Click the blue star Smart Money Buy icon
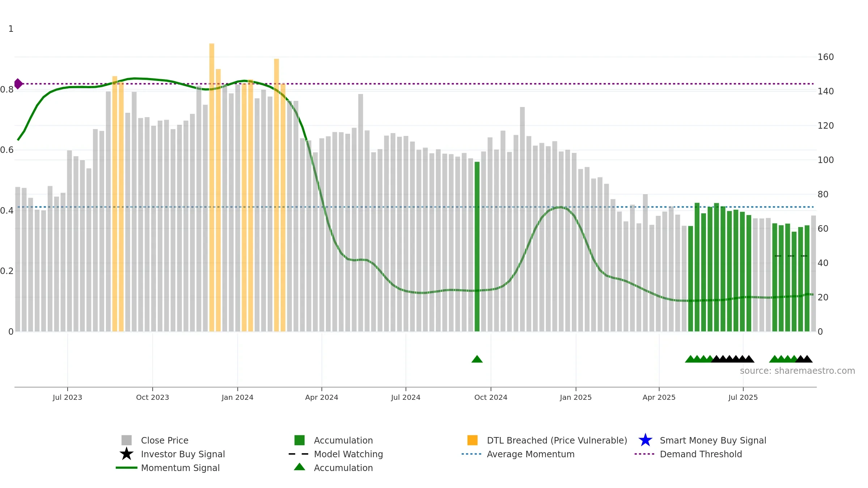The height and width of the screenshot is (488, 868). tap(645, 440)
